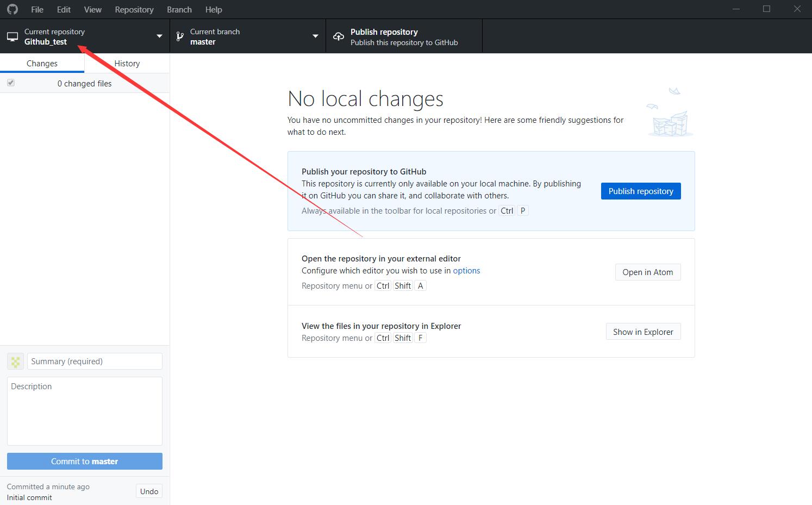Click the Commit to master button

coord(85,461)
